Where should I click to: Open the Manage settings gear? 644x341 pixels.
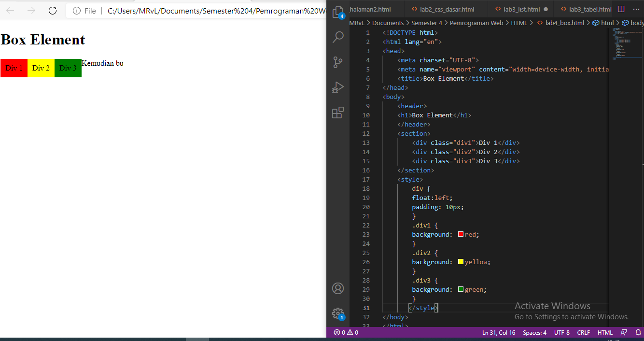[337, 313]
